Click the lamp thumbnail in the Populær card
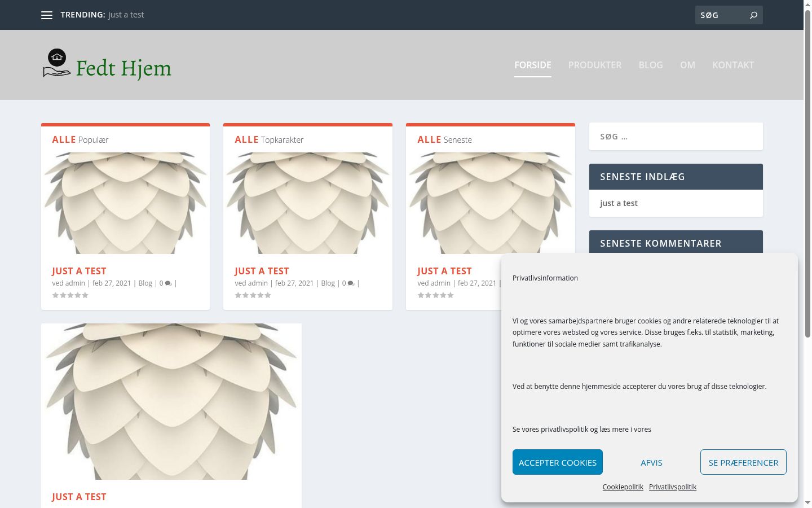The width and height of the screenshot is (812, 508). coord(125,203)
